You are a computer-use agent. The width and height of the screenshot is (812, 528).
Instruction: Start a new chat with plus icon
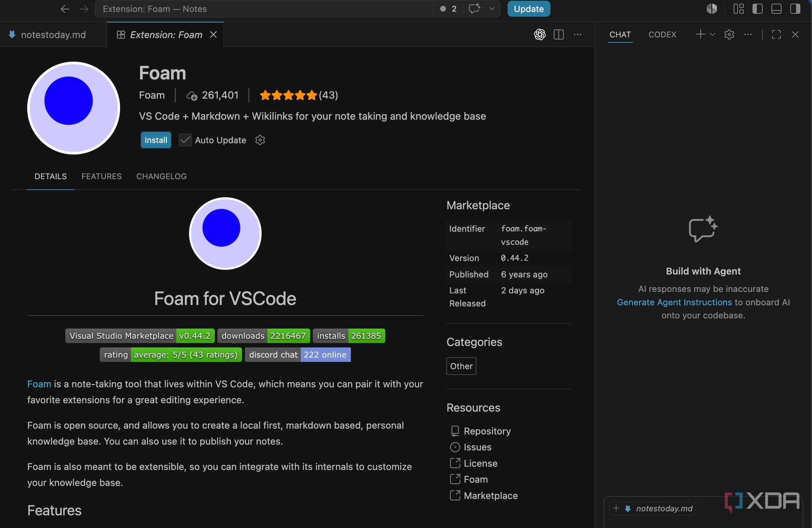pos(700,34)
